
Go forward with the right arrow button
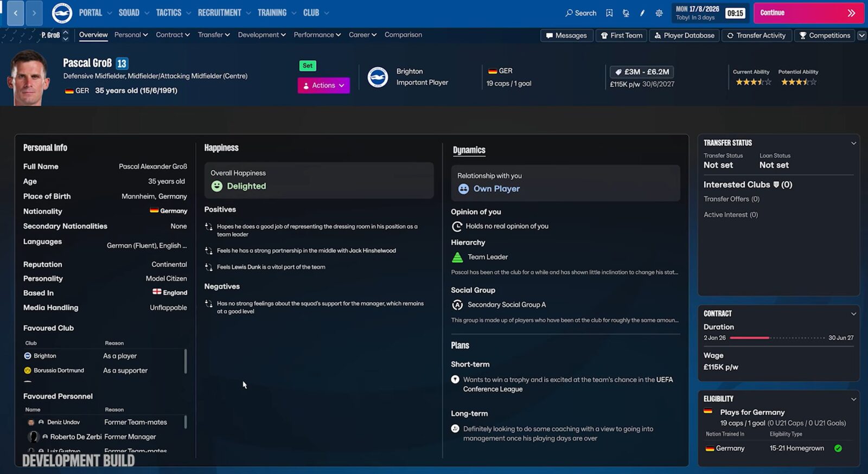tap(34, 13)
